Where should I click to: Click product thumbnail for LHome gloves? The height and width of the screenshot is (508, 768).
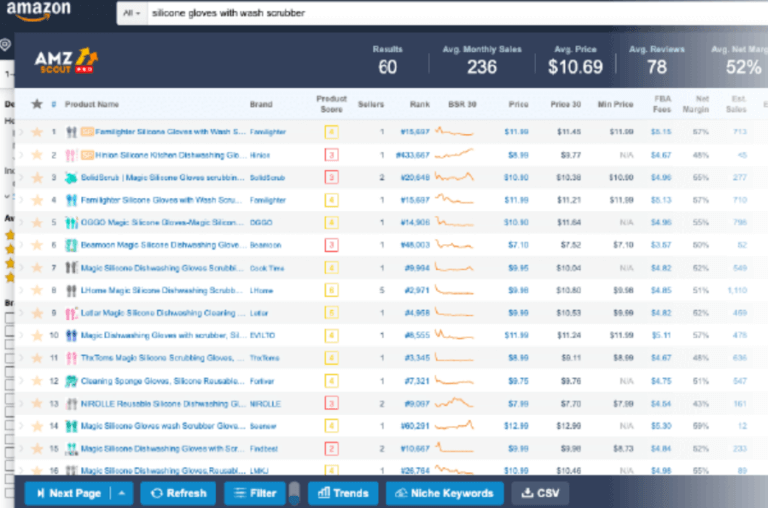(x=71, y=290)
